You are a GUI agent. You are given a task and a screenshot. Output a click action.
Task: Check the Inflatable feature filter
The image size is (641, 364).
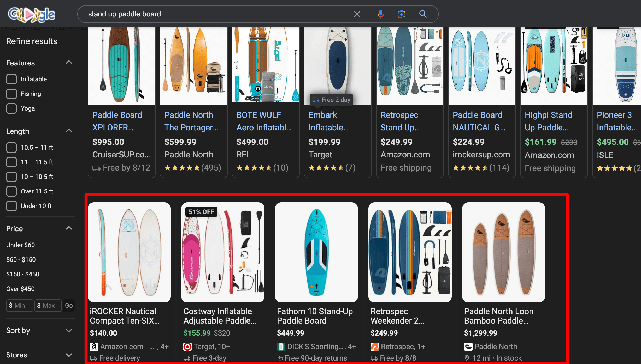[x=11, y=79]
